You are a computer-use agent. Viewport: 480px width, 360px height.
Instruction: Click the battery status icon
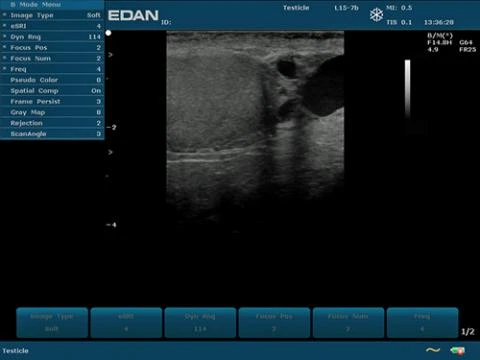coord(457,350)
